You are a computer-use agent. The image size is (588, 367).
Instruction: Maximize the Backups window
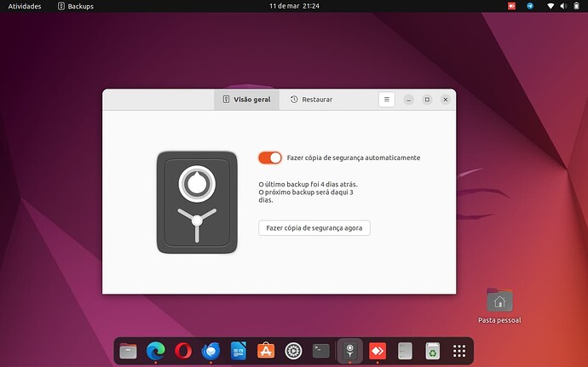click(x=427, y=100)
